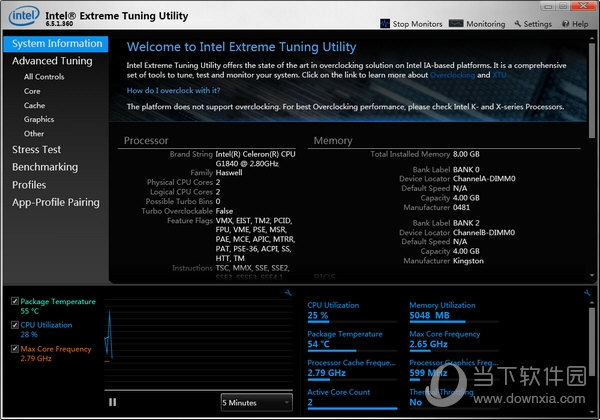Click the Kingston manufacturer value
The image size is (600, 420).
pos(468,261)
